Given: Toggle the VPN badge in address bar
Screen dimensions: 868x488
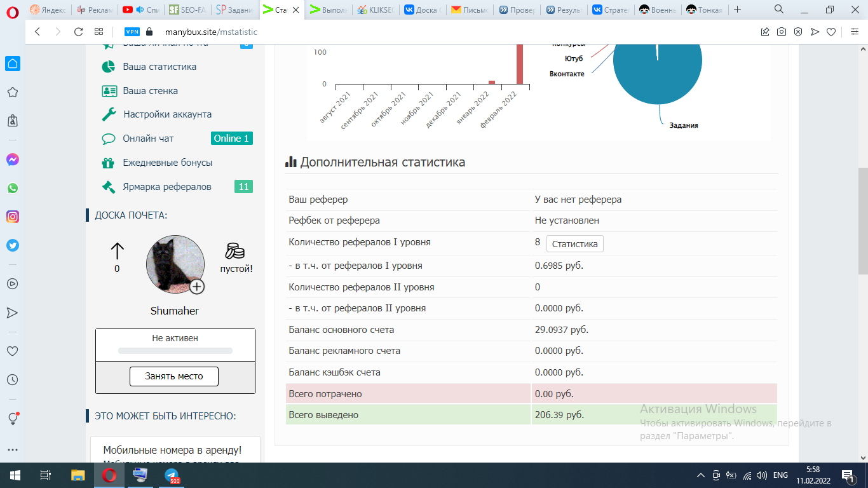Looking at the screenshot, I should pyautogui.click(x=132, y=32).
